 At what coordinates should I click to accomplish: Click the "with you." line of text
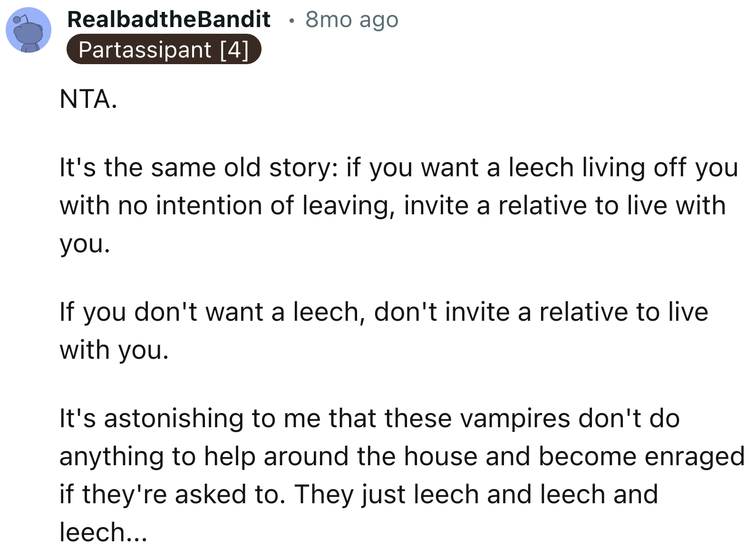pos(114,350)
